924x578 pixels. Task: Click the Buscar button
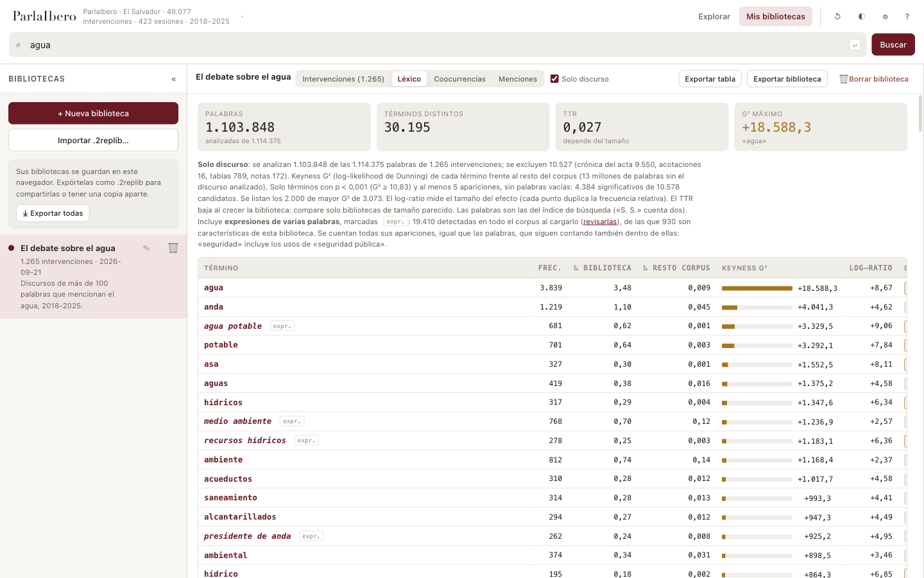pyautogui.click(x=893, y=45)
